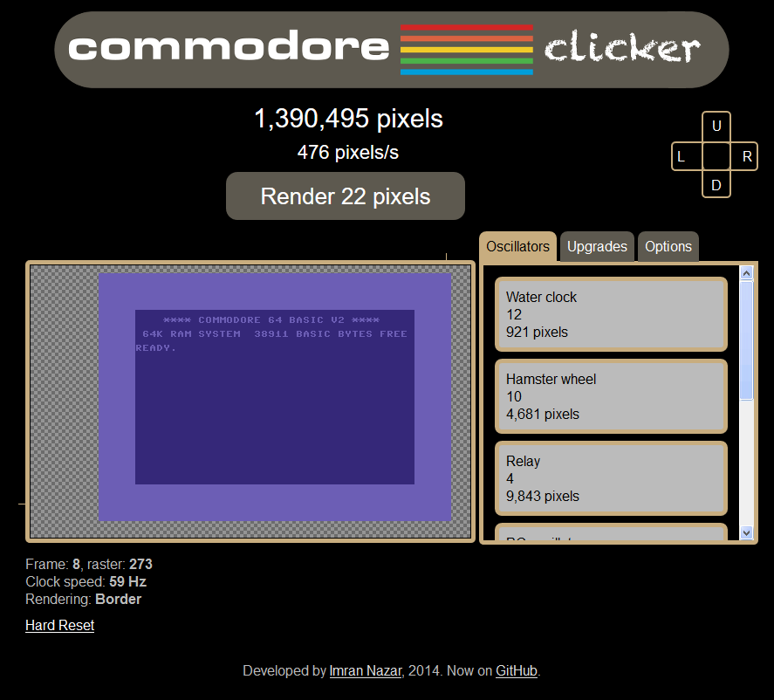
Task: Click the U direction pad button
Action: click(716, 127)
